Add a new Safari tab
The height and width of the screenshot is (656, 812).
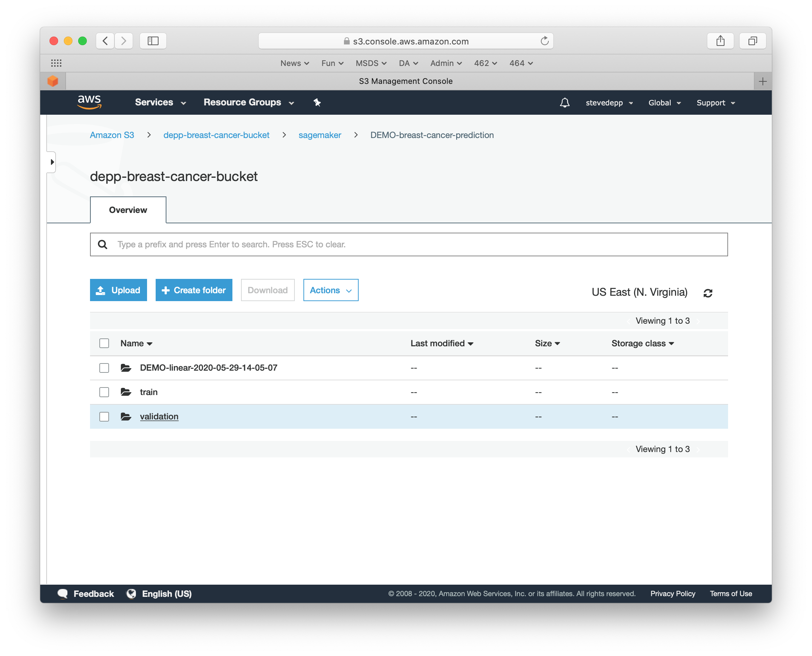coord(763,81)
